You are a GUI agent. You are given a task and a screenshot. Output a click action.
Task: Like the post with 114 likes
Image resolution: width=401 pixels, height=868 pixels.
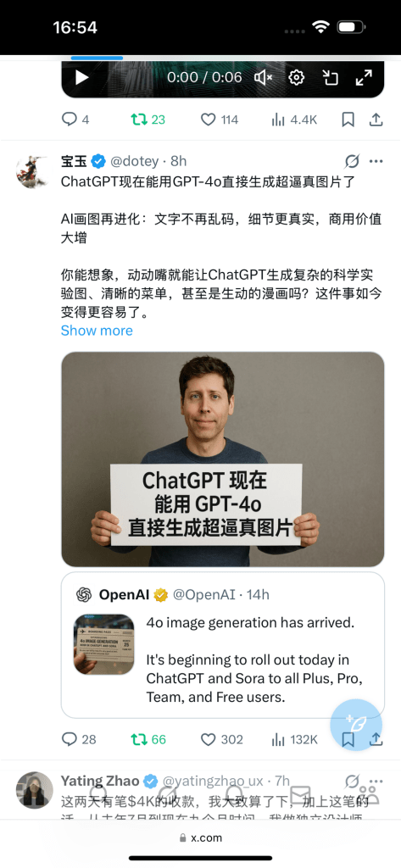coord(220,120)
